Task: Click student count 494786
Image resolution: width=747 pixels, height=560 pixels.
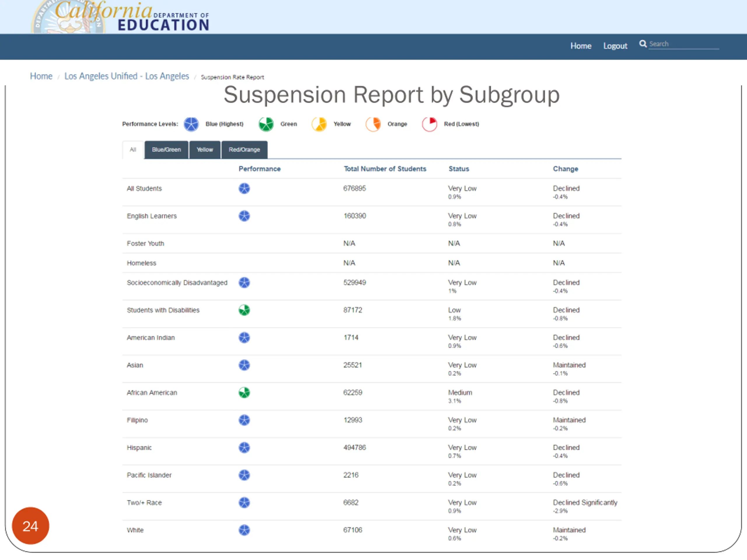Action: [x=355, y=448]
